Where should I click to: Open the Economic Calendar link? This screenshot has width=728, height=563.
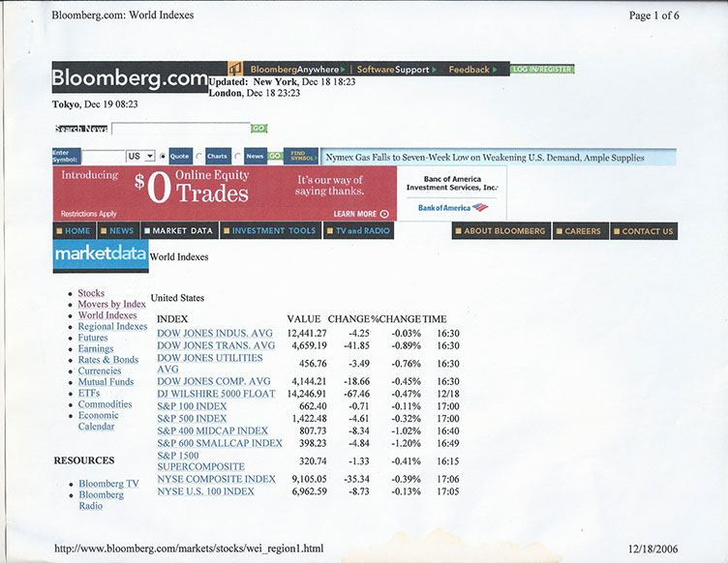coord(98,421)
